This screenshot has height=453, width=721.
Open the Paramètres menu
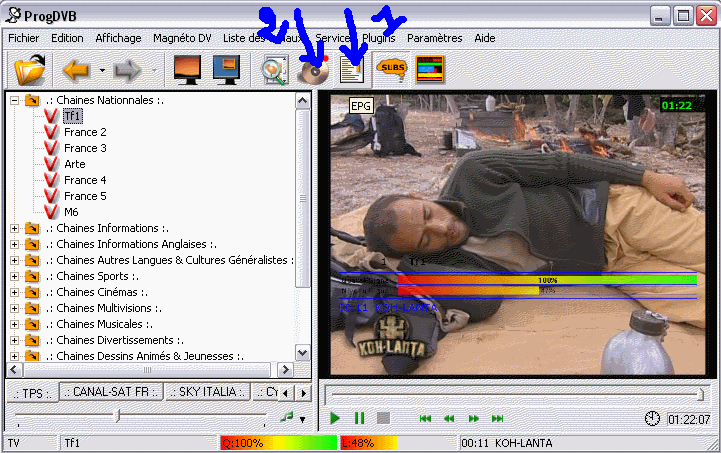pyautogui.click(x=435, y=38)
